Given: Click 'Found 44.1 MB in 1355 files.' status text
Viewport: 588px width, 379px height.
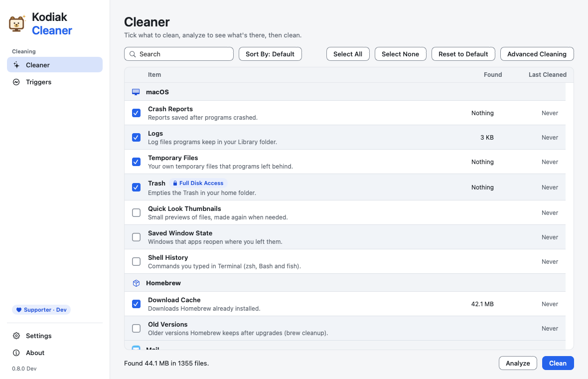Looking at the screenshot, I should [x=166, y=363].
